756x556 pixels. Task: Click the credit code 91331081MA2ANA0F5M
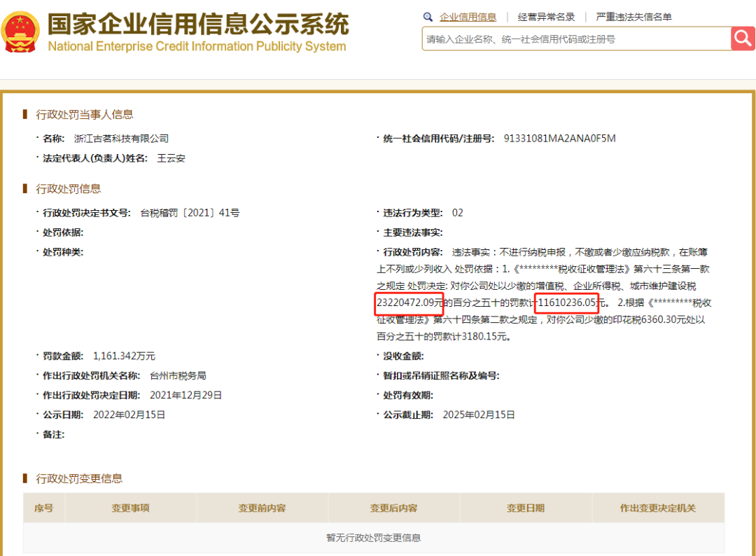(559, 139)
